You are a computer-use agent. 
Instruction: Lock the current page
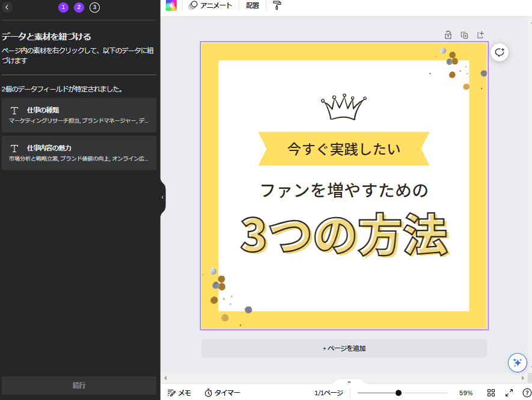click(x=448, y=35)
